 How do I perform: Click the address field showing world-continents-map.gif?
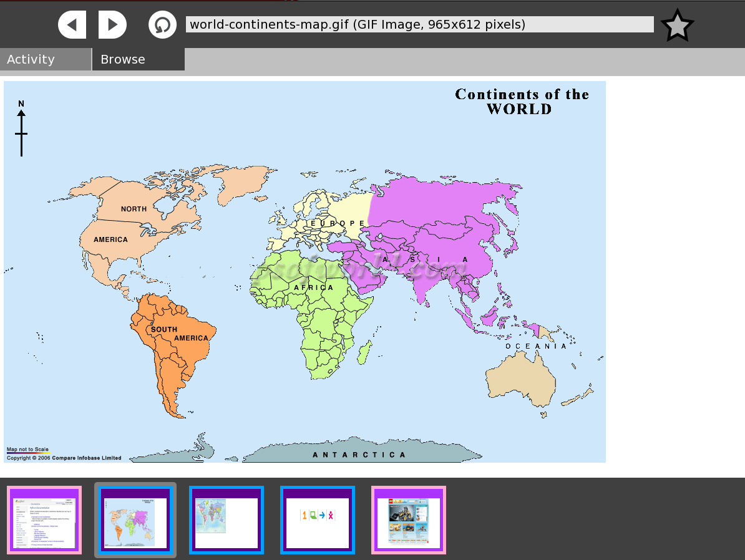point(419,24)
